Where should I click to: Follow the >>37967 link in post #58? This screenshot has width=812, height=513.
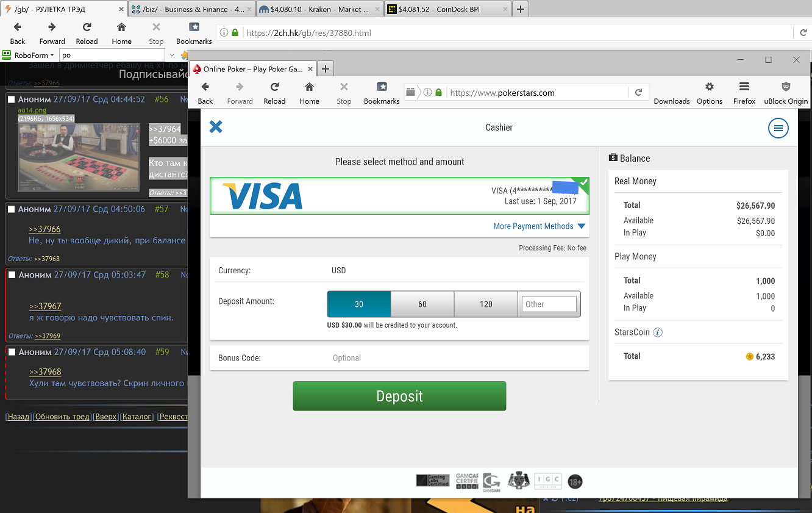pyautogui.click(x=45, y=306)
